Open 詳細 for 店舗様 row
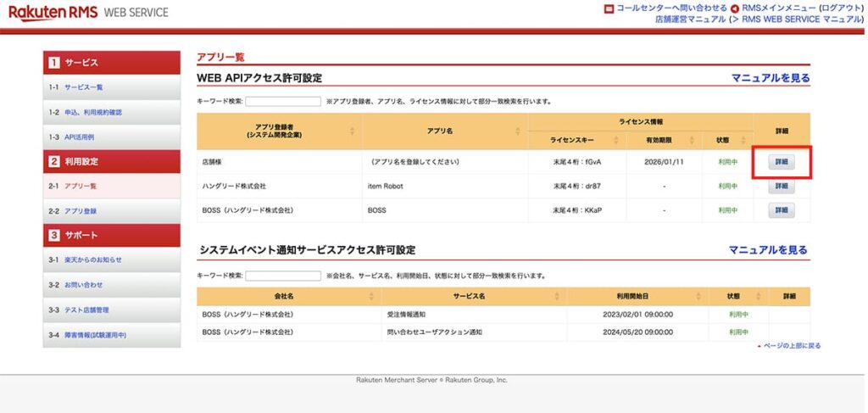The height and width of the screenshot is (413, 868). [x=781, y=162]
